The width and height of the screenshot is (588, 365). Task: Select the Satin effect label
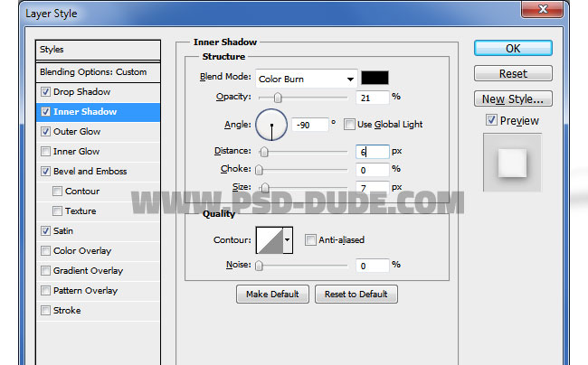63,230
